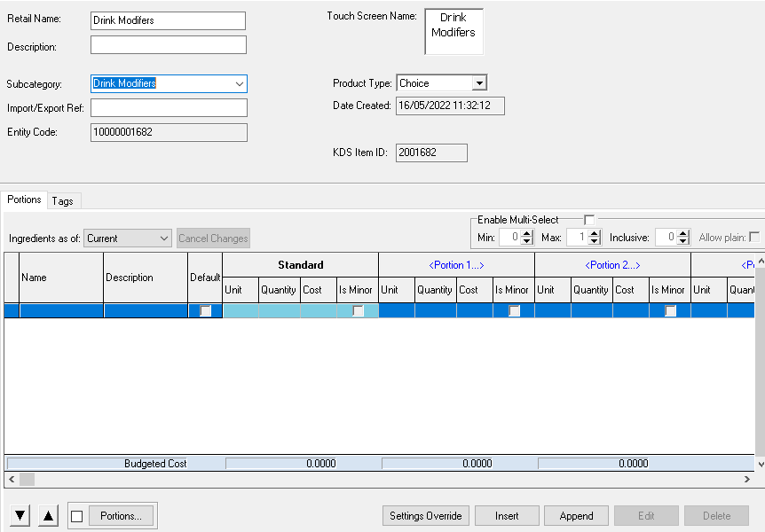Click the move down arrow button
The height and width of the screenshot is (532, 765).
(x=20, y=516)
